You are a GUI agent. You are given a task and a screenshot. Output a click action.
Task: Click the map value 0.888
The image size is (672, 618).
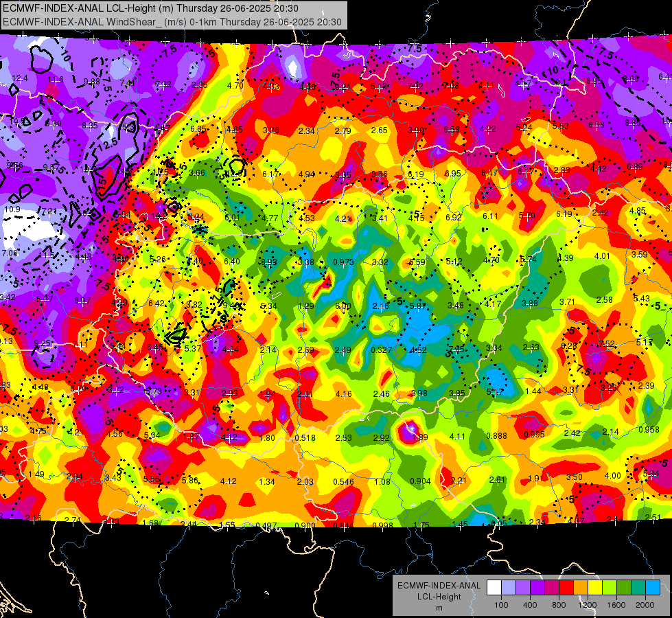pos(497,435)
